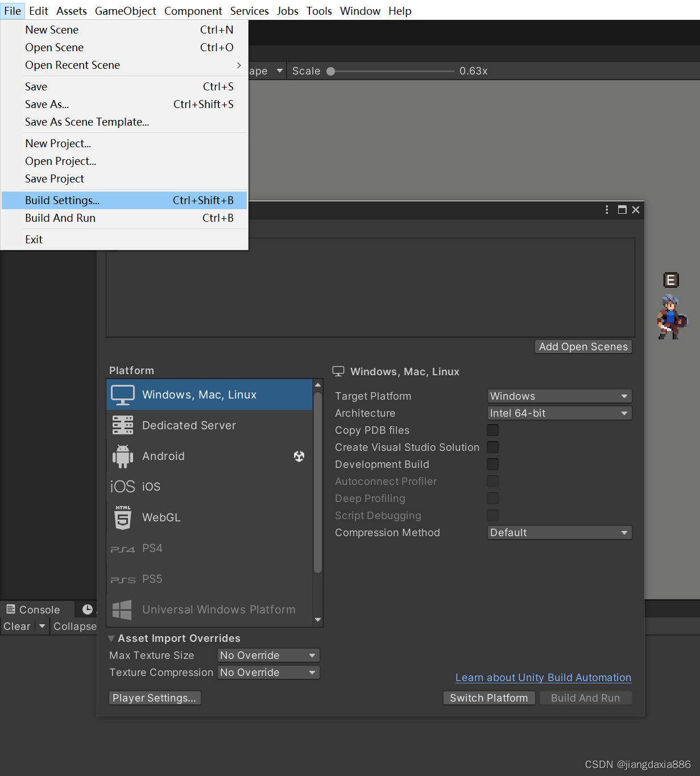Screen dimensions: 700x776
Task: Open Target Platform dropdown
Action: [560, 396]
